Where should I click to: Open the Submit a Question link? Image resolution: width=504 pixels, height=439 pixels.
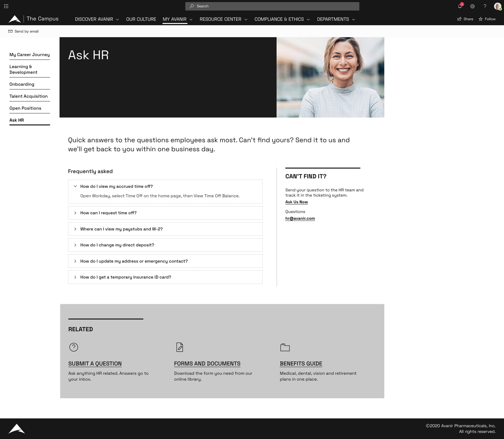click(95, 364)
